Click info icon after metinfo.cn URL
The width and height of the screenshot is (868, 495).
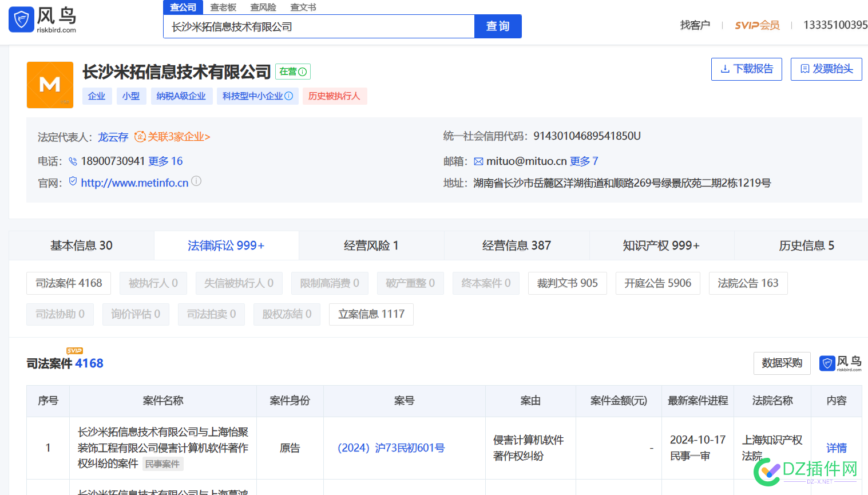pos(196,181)
